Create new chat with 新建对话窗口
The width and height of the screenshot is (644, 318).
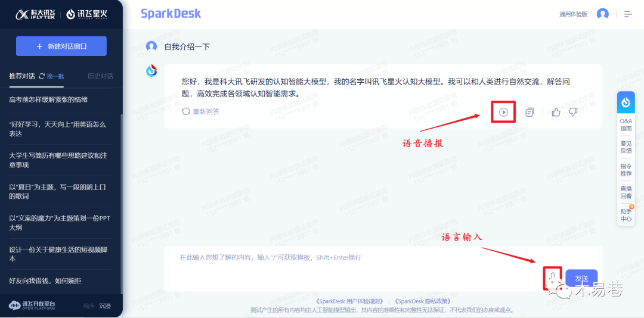[x=61, y=46]
